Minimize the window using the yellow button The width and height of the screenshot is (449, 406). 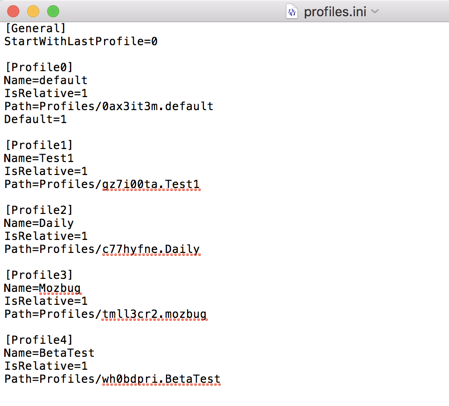[x=33, y=11]
